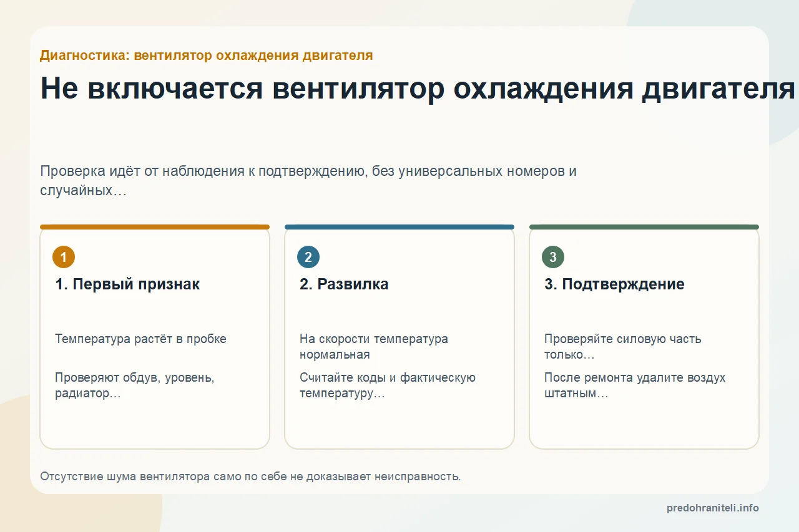Viewport: 799px width, 532px height.
Task: Select the heading "3. Подтверждение"
Action: pyautogui.click(x=614, y=284)
